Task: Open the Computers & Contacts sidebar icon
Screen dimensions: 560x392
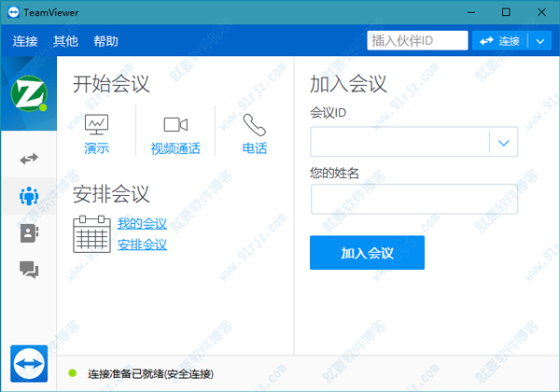Action: point(29,233)
